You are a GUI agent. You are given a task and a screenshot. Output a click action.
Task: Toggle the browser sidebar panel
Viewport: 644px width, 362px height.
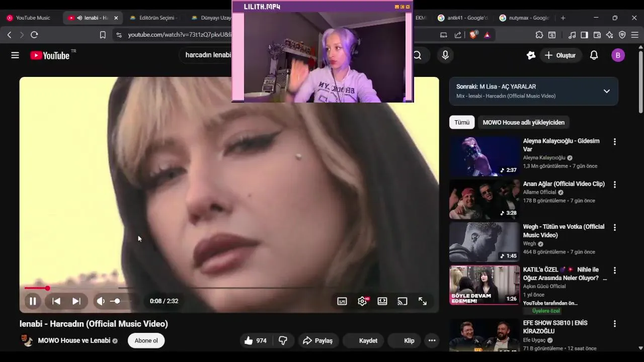tap(584, 35)
